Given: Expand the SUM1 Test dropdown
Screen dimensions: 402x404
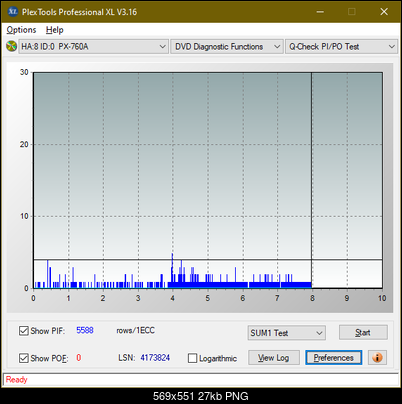Looking at the screenshot, I should coord(287,333).
